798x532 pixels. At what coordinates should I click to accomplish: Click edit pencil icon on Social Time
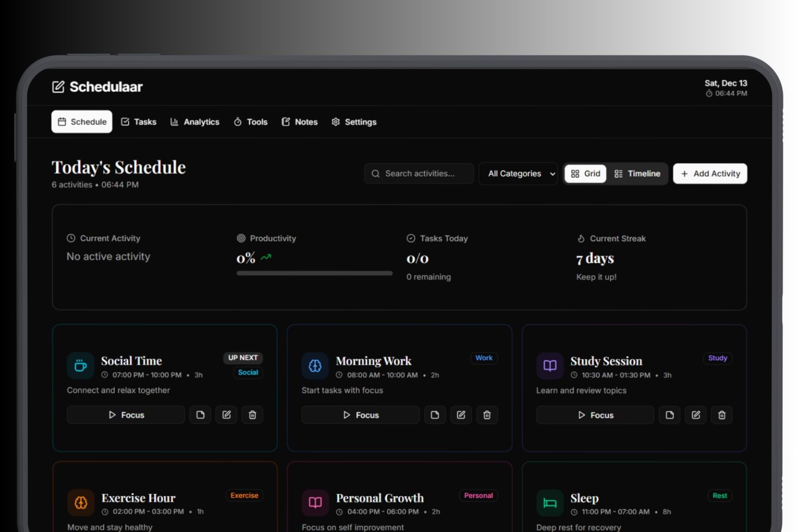pyautogui.click(x=227, y=415)
